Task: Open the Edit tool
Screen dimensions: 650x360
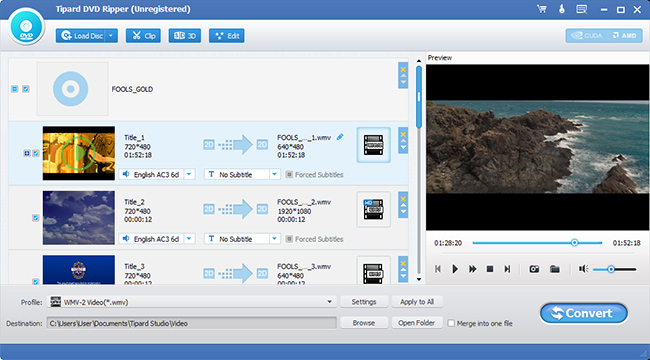Action: tap(227, 36)
